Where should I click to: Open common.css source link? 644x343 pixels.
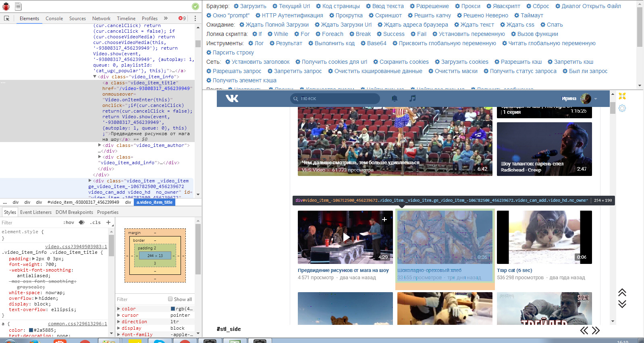pos(77,324)
